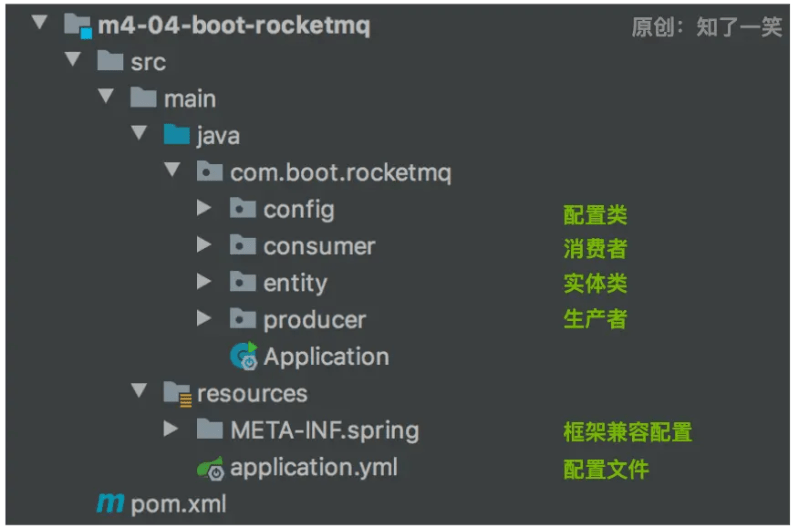Image resolution: width=799 pixels, height=528 pixels.
Task: Click the com.boot.rocketmq package icon
Action: click(x=210, y=171)
